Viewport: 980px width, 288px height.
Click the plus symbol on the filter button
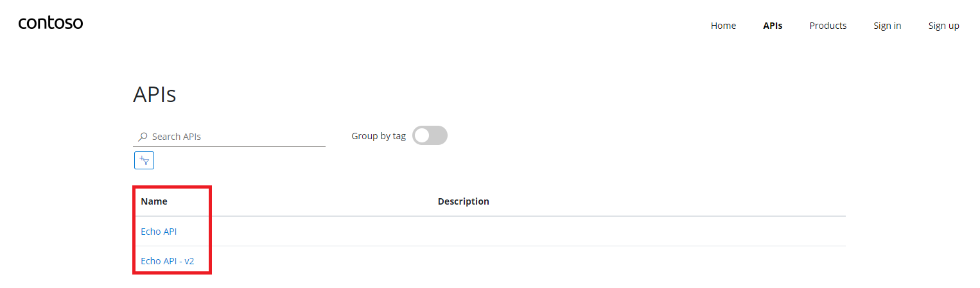141,158
